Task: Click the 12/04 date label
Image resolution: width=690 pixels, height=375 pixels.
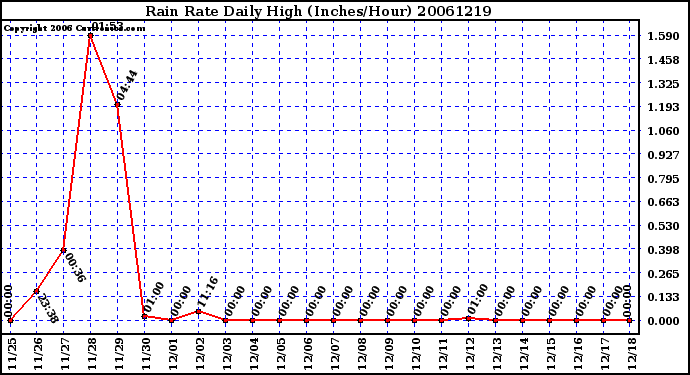Action: (x=253, y=354)
